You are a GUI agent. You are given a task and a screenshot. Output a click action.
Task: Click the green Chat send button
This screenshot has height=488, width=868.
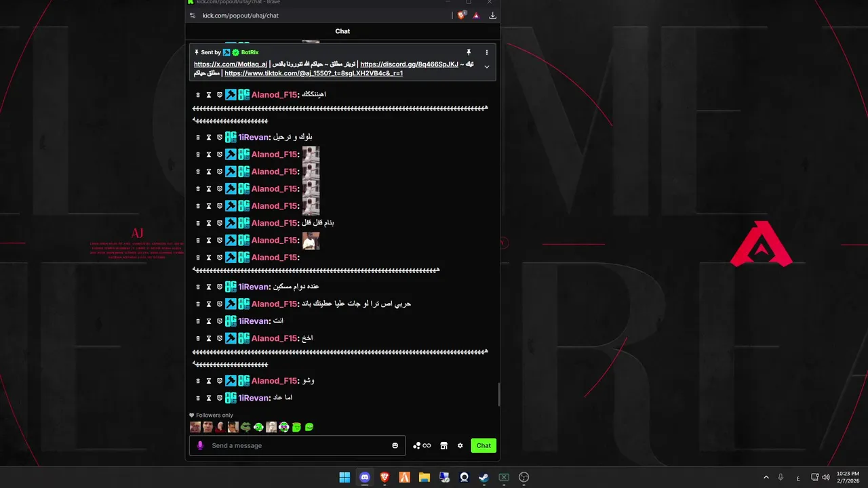pos(484,445)
